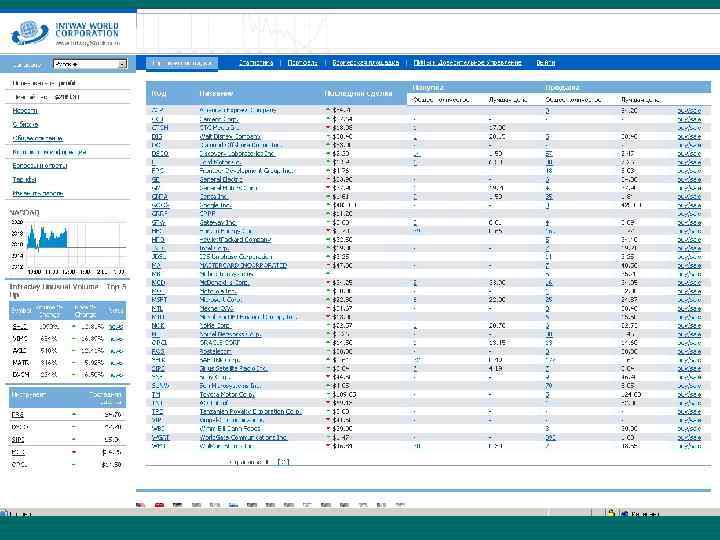Click the Intway World Corporation logo

click(x=65, y=33)
